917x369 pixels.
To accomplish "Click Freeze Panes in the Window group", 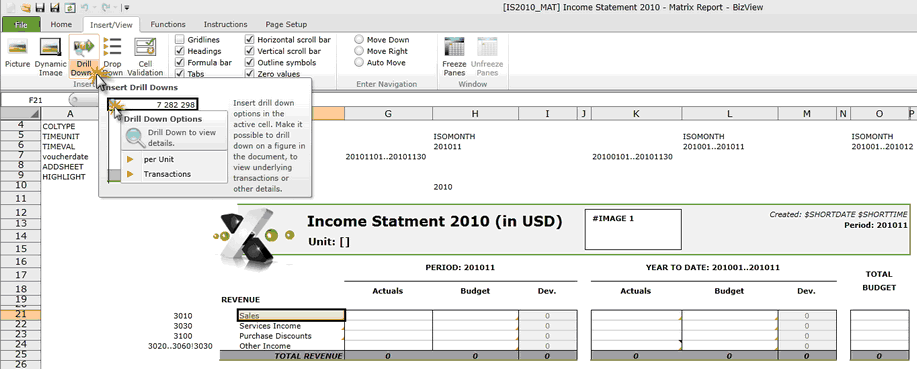I will coord(454,56).
